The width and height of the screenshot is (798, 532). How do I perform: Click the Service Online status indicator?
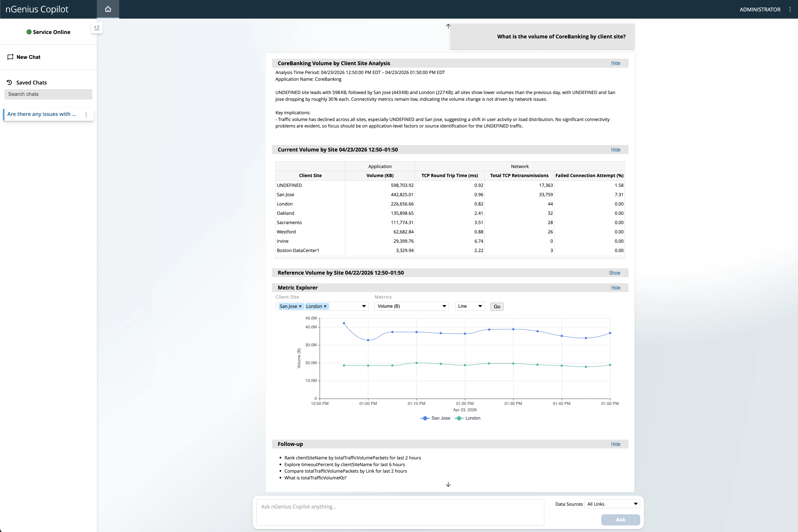(x=48, y=32)
